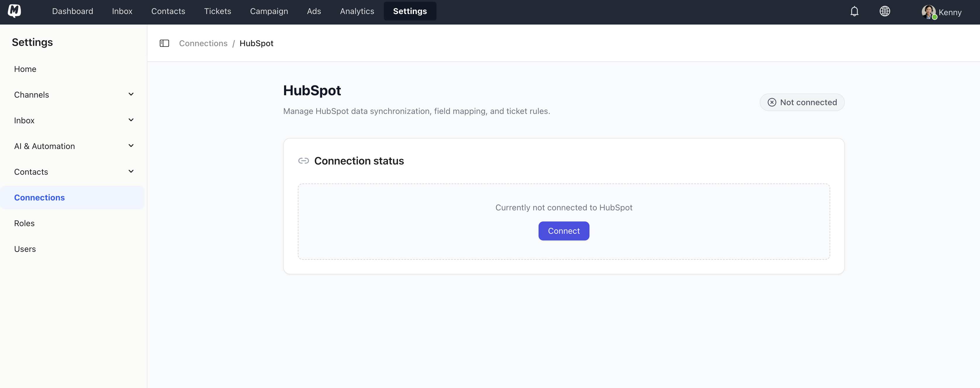Open Home in the Settings sidebar
The image size is (980, 388).
[x=25, y=69]
